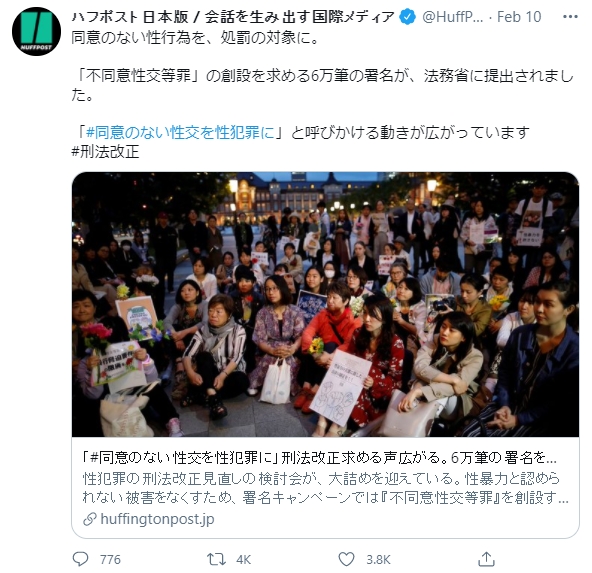Click the blue verified badge icon
The height and width of the screenshot is (573, 592).
[x=407, y=17]
